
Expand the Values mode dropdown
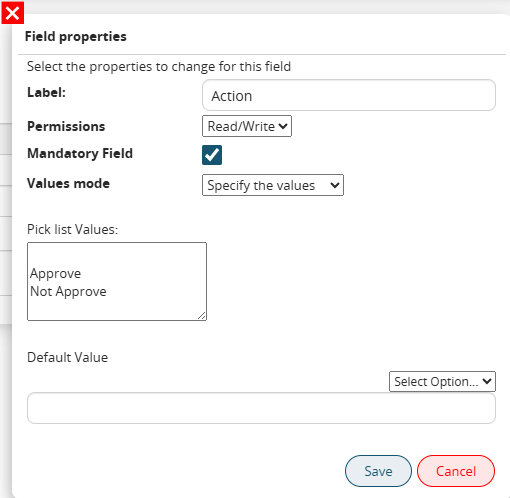coord(273,185)
